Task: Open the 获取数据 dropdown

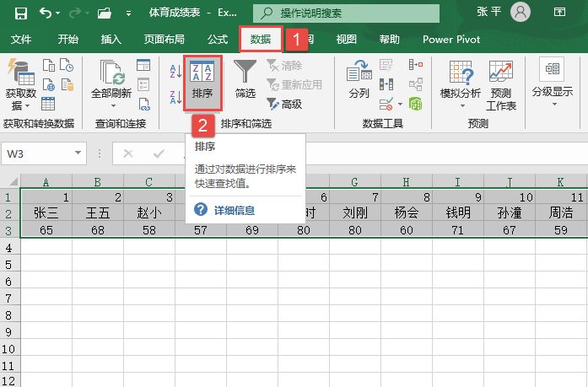Action: 20,84
